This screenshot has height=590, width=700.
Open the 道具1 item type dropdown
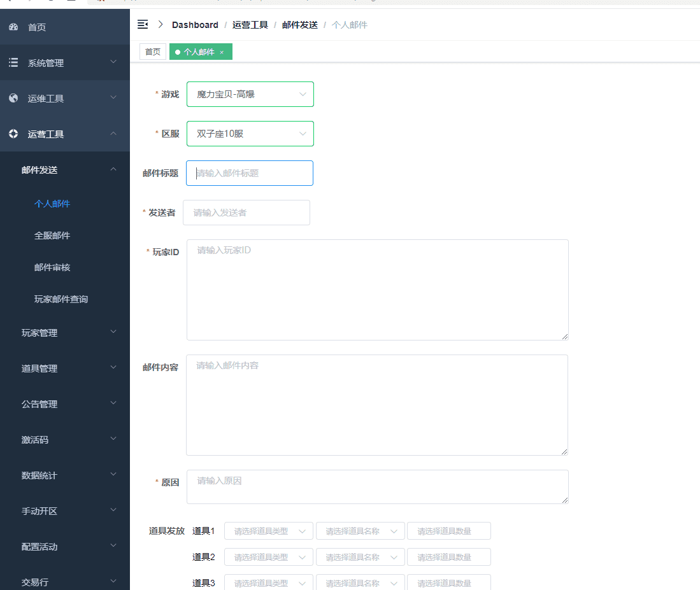pyautogui.click(x=268, y=530)
